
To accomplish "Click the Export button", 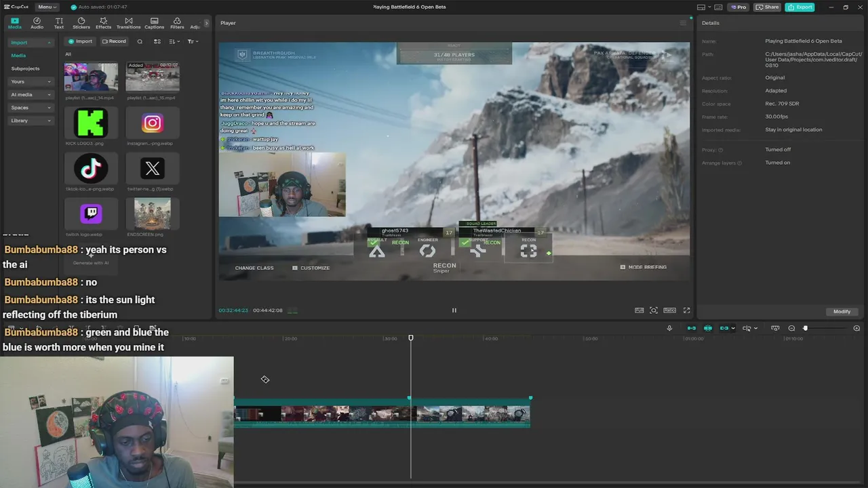I will [x=800, y=7].
